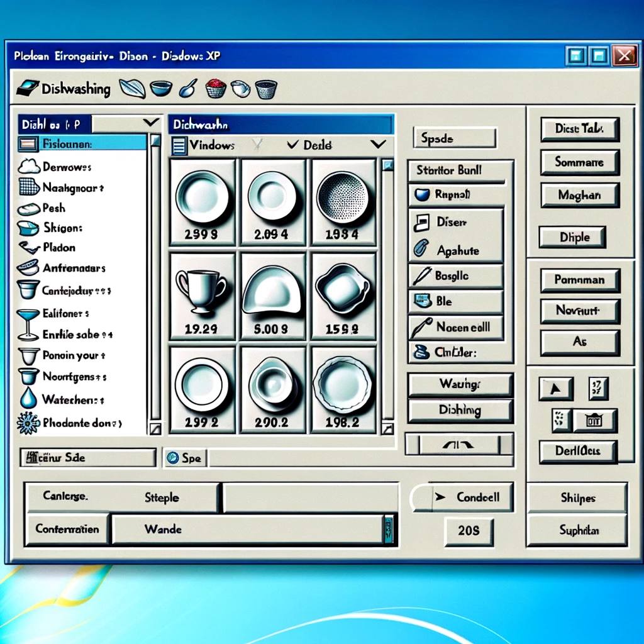Click the cloud icon beside Derwowes
Image resolution: width=644 pixels, height=644 pixels.
[29, 166]
